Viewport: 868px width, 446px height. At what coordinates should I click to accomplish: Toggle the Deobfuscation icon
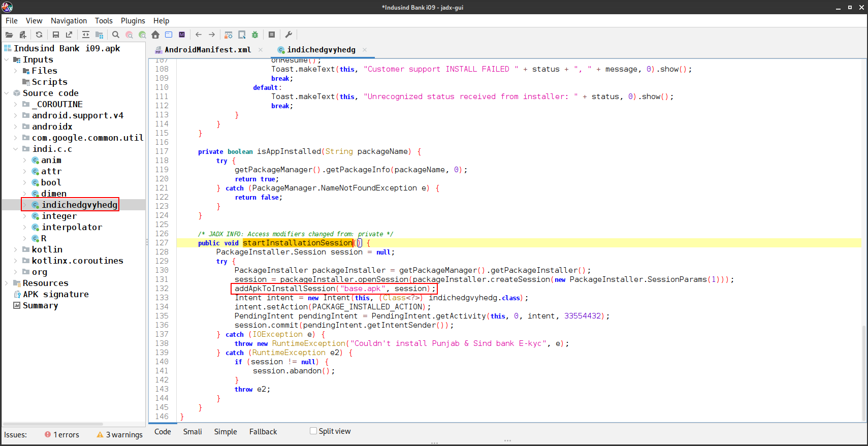click(x=229, y=35)
